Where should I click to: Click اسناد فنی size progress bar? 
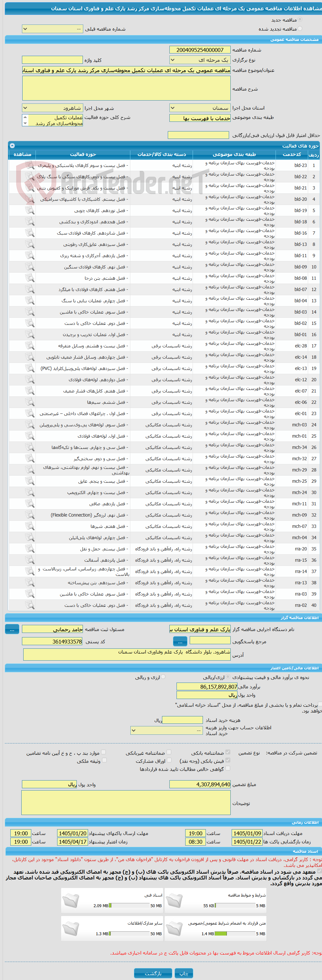point(129,906)
